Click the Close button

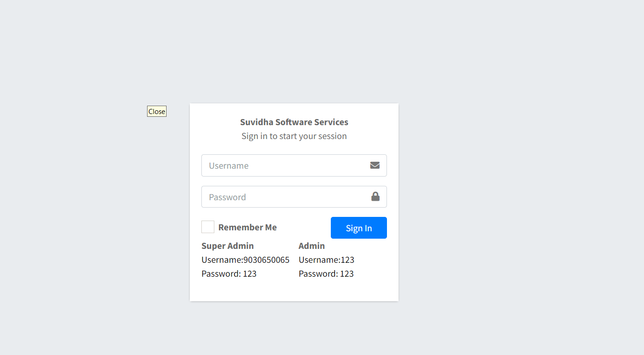(156, 111)
